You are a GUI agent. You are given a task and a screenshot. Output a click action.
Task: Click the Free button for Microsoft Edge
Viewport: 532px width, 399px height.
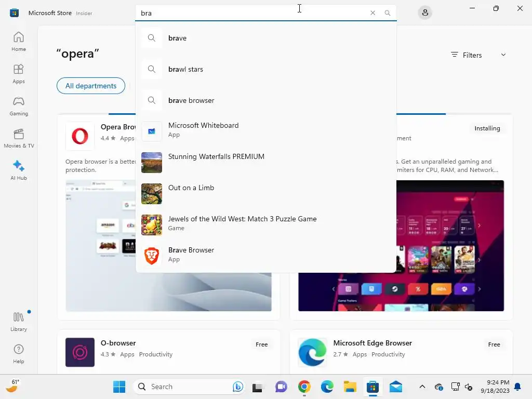click(x=494, y=344)
